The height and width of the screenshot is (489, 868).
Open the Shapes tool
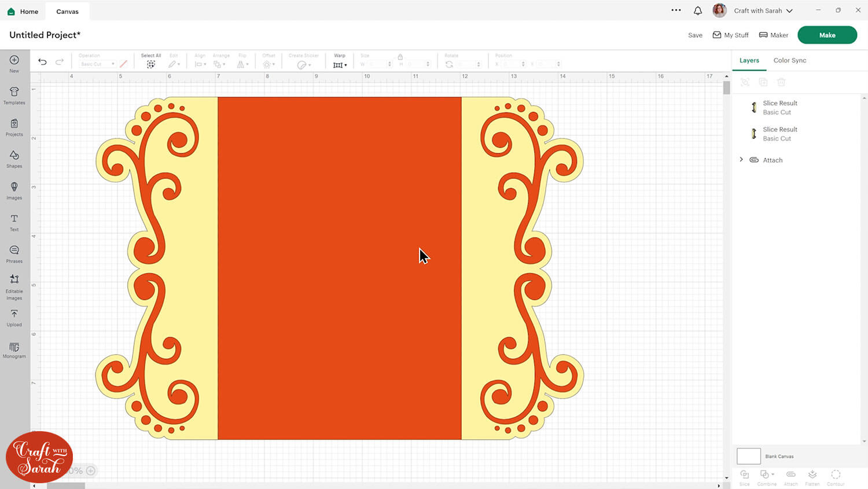[x=14, y=159]
